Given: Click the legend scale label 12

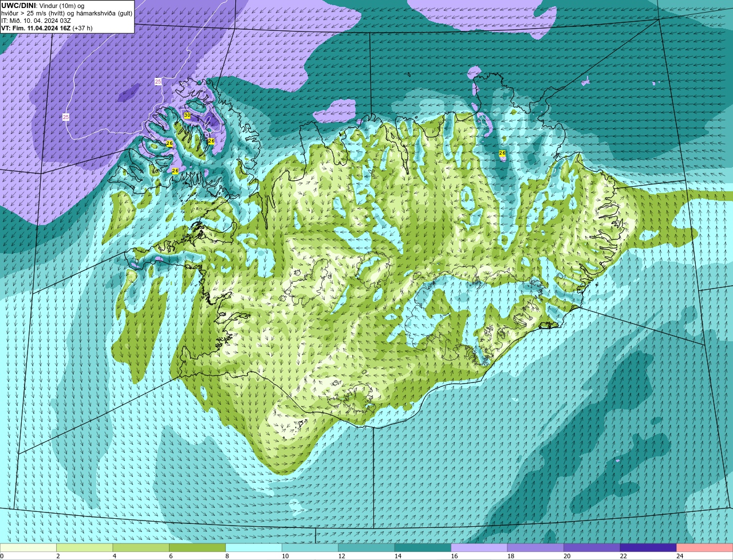Looking at the screenshot, I should point(341,556).
